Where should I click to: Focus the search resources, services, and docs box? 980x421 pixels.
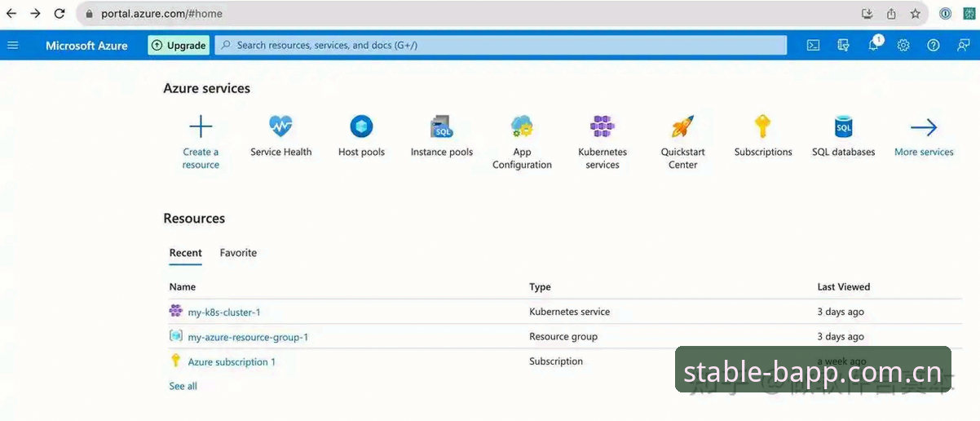click(501, 46)
